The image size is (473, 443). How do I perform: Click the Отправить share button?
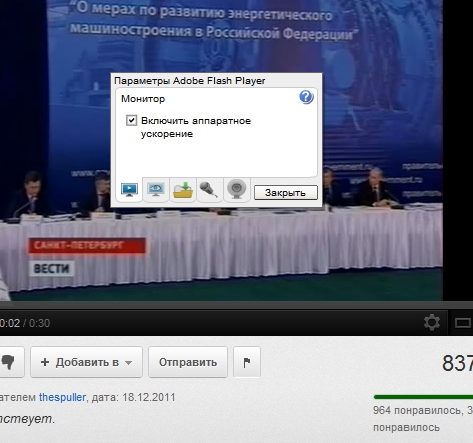[188, 362]
